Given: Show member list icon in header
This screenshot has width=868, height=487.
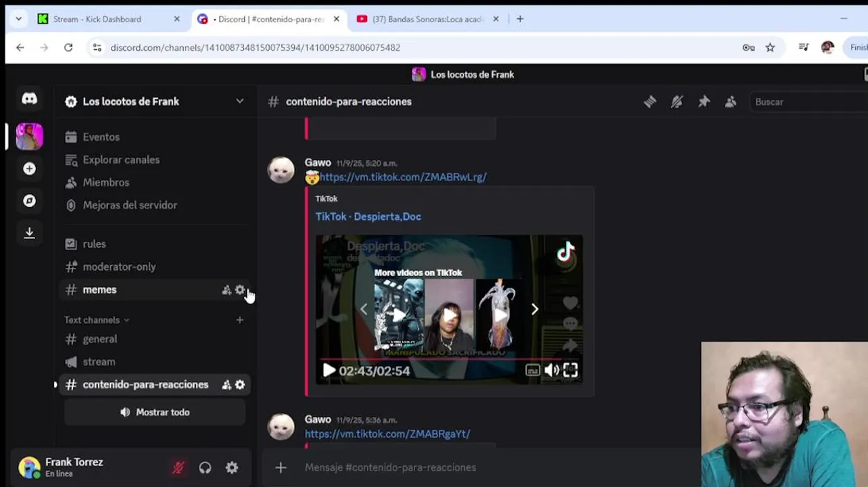Looking at the screenshot, I should tap(731, 101).
